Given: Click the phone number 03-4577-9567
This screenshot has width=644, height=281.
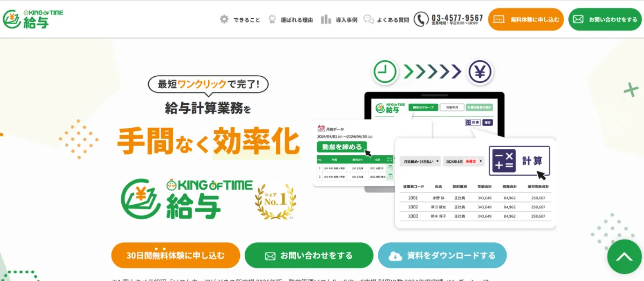Looking at the screenshot, I should point(457,18).
